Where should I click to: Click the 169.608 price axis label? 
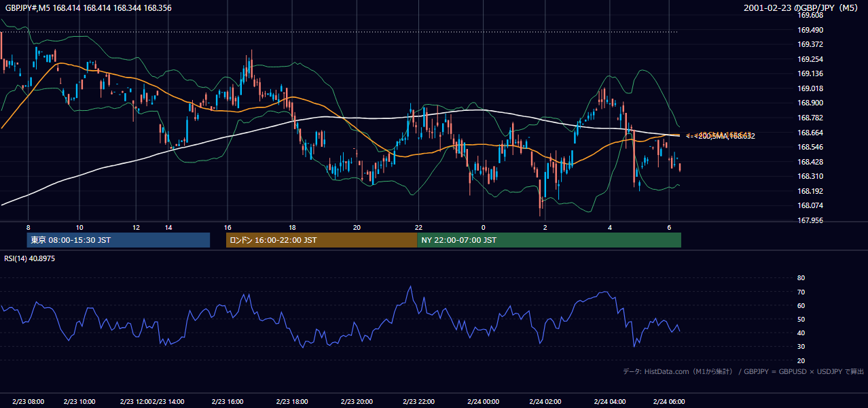[x=810, y=15]
